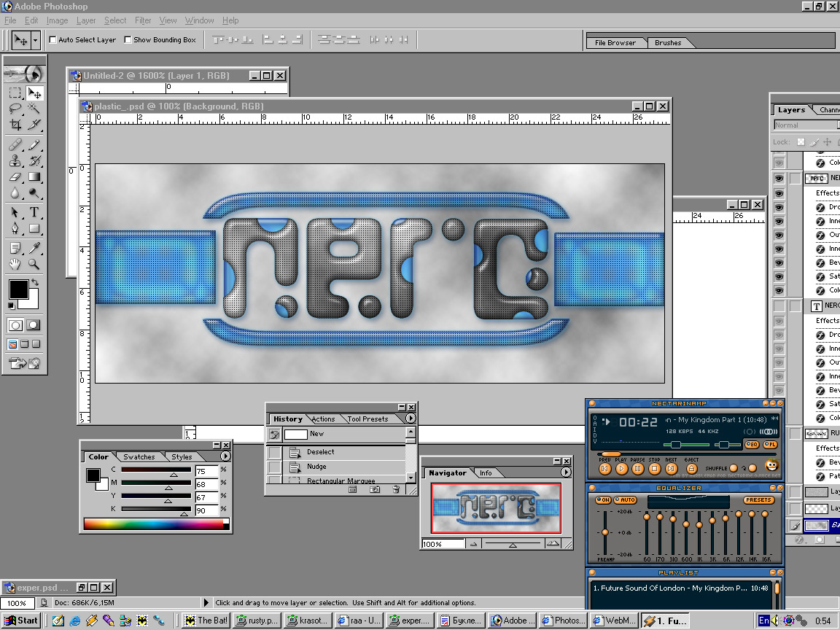Open the History palette options menu

pyautogui.click(x=411, y=419)
